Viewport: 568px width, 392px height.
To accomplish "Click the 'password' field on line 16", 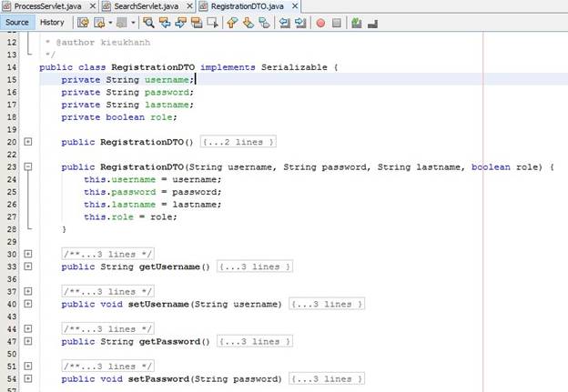I will 167,92.
